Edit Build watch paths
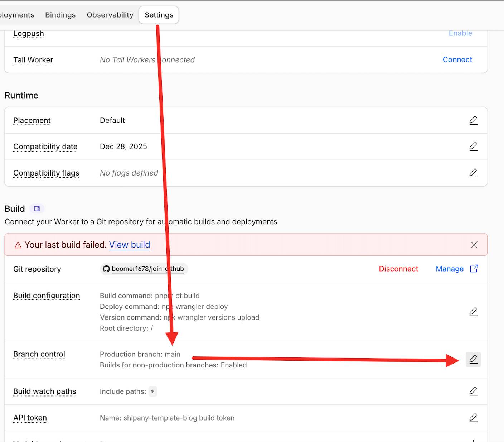Viewport: 504px width, 442px height. pos(473,391)
